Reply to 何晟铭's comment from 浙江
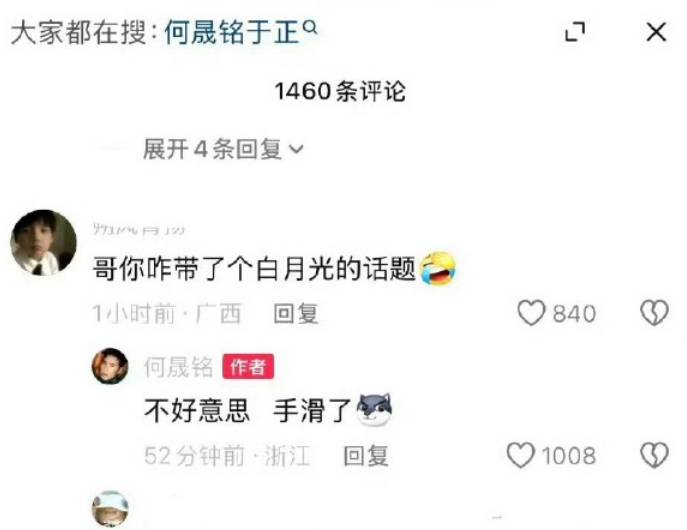Viewport: 687px width, 530px height. tap(366, 456)
